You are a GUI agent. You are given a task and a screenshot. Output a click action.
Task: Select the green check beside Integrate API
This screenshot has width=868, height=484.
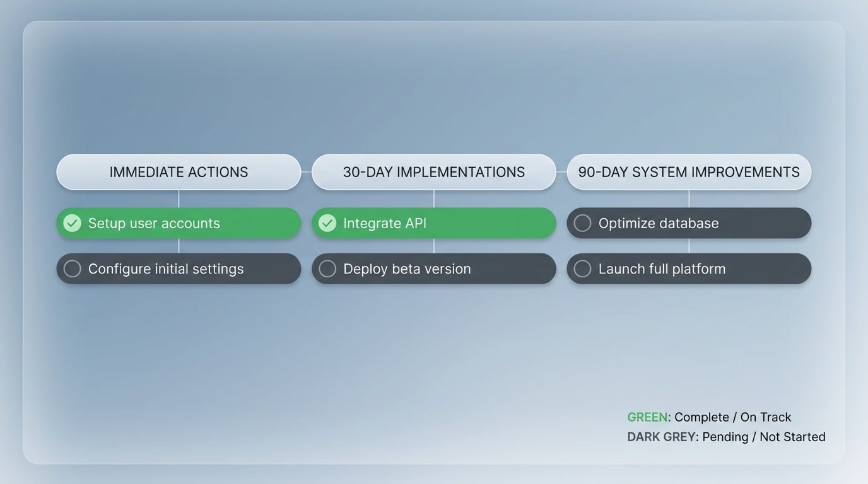[327, 222]
